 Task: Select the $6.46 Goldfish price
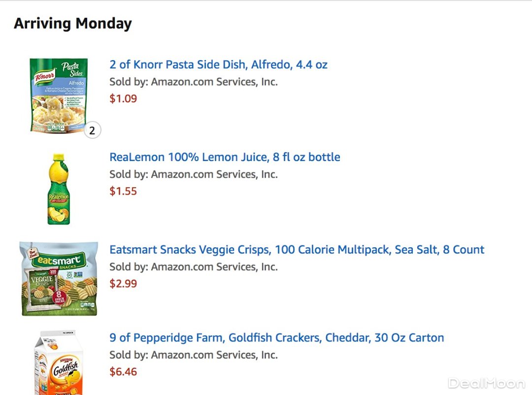(x=123, y=372)
